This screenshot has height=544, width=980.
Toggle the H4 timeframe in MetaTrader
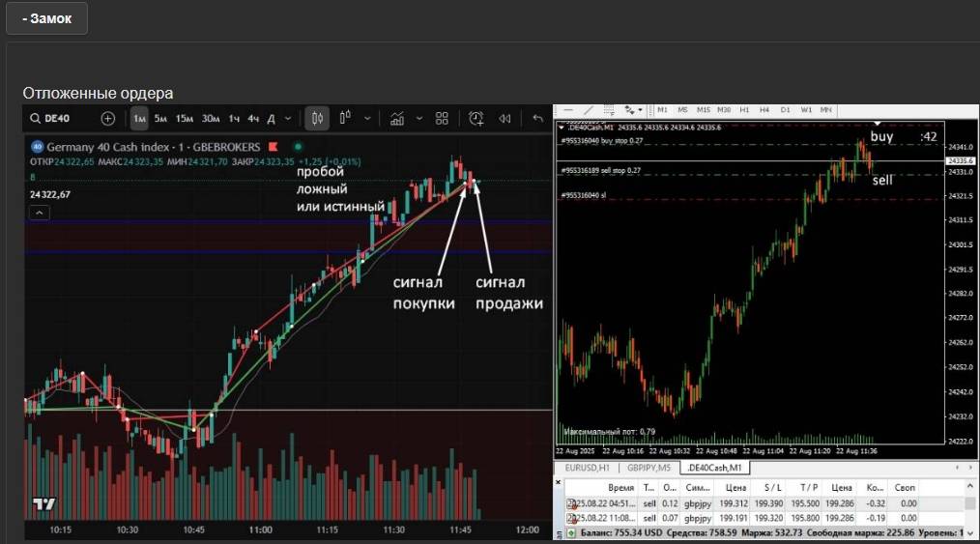click(x=764, y=110)
